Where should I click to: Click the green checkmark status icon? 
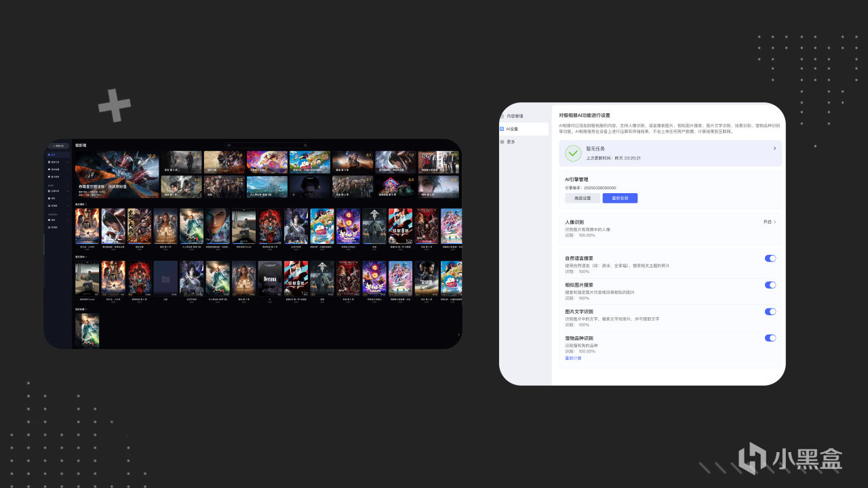tap(574, 153)
